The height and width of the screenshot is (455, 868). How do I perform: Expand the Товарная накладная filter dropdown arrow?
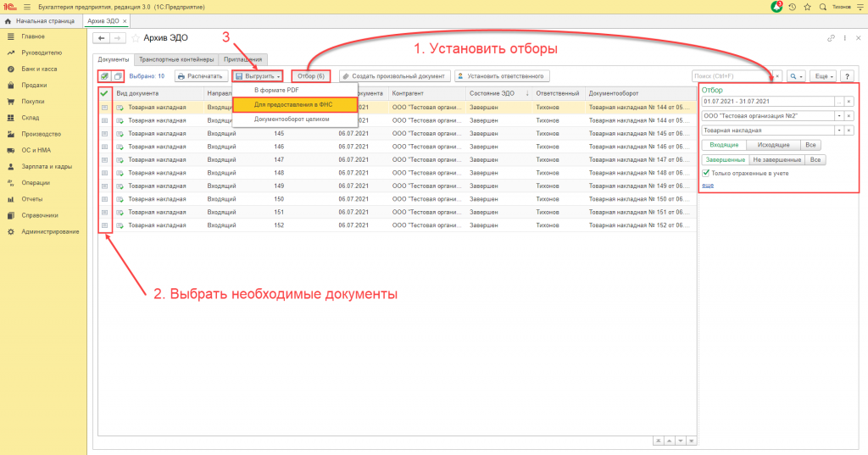pos(839,130)
